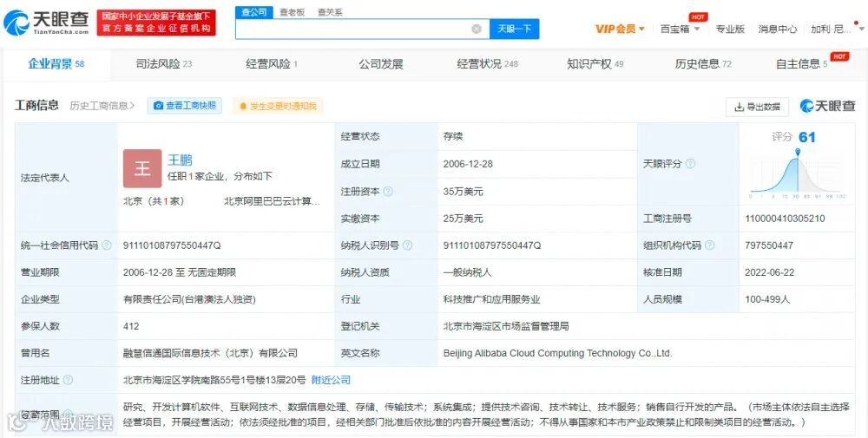Screen dimensions: 868x438
Task: Click the help icon next to 注册地址
Action: [68, 380]
